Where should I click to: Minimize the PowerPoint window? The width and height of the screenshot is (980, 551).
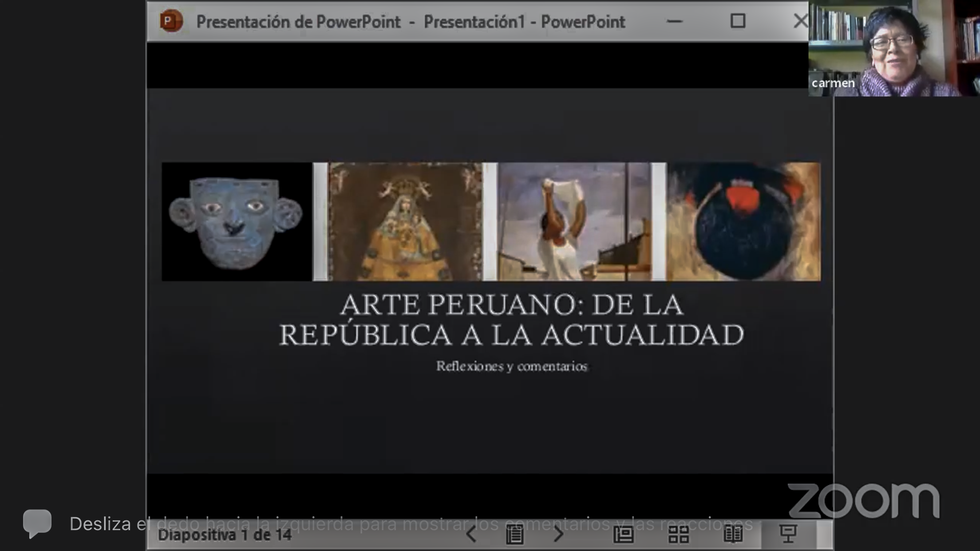[674, 21]
